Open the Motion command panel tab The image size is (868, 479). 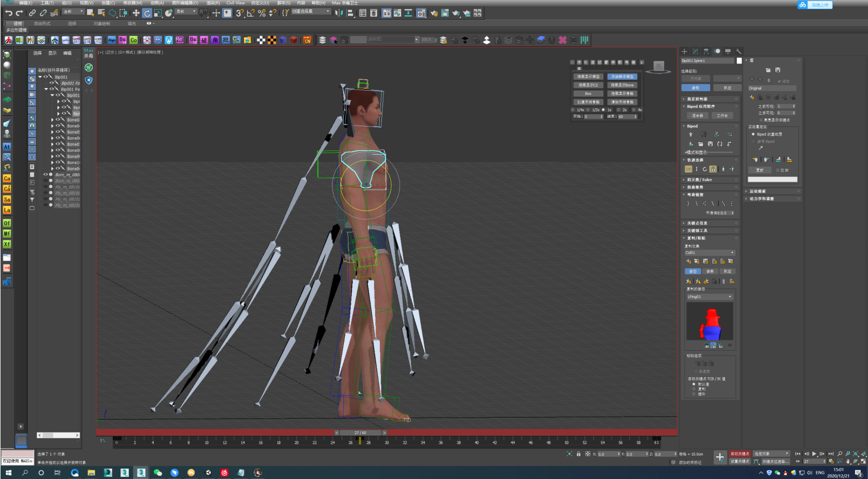click(x=717, y=51)
